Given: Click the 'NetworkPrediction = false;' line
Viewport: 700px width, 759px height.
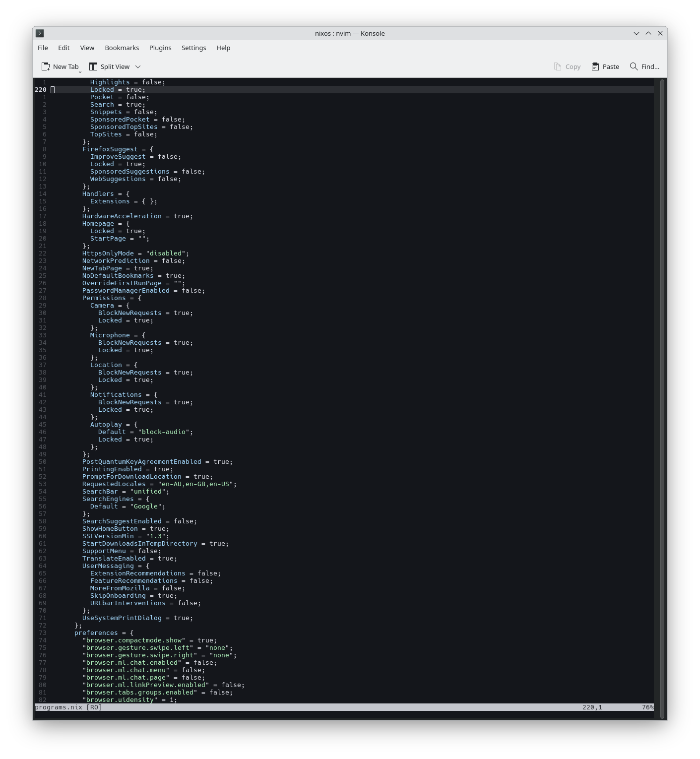Looking at the screenshot, I should click(133, 261).
